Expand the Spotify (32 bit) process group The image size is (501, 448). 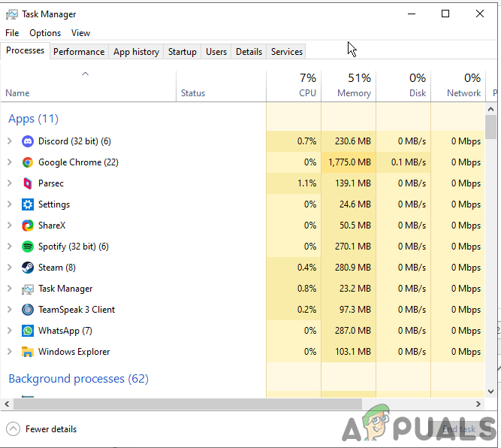pos(10,247)
